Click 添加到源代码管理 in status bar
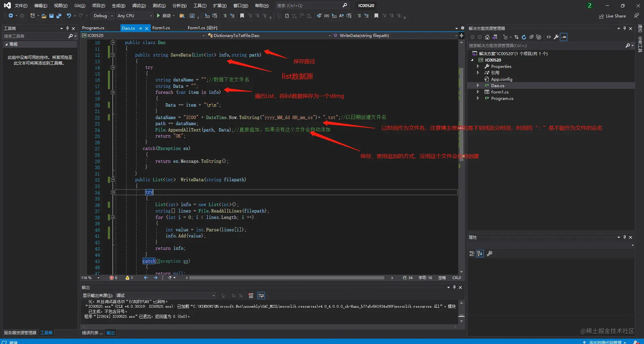Screen dimensions: 644x344 pos(605,342)
